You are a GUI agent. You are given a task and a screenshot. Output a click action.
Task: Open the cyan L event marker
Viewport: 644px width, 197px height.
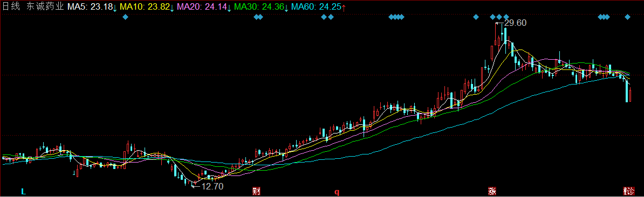tap(23, 191)
